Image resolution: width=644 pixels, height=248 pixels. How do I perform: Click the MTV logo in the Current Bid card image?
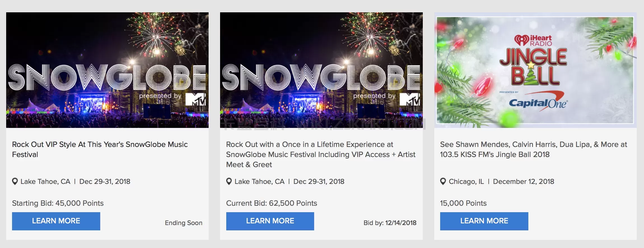click(x=409, y=99)
